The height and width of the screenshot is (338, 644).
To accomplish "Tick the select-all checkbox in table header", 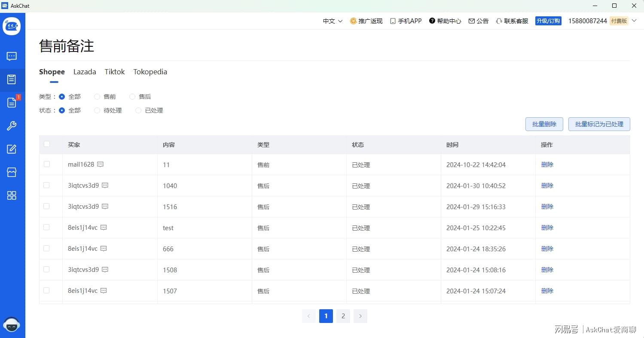I will pyautogui.click(x=47, y=144).
